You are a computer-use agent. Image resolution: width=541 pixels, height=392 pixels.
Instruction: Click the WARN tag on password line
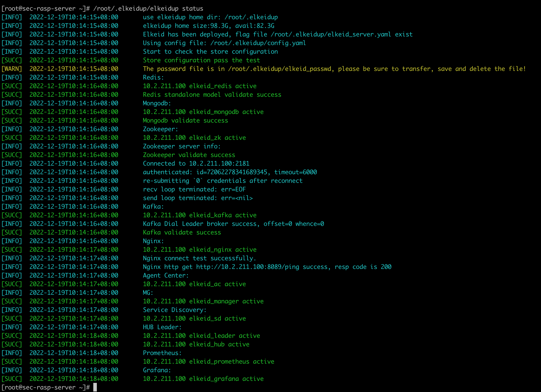click(x=12, y=69)
